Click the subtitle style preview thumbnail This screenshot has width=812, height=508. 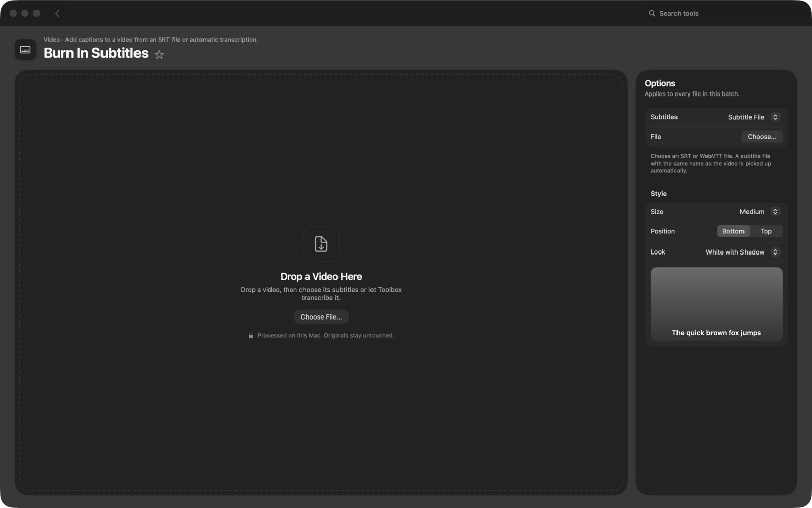point(716,304)
